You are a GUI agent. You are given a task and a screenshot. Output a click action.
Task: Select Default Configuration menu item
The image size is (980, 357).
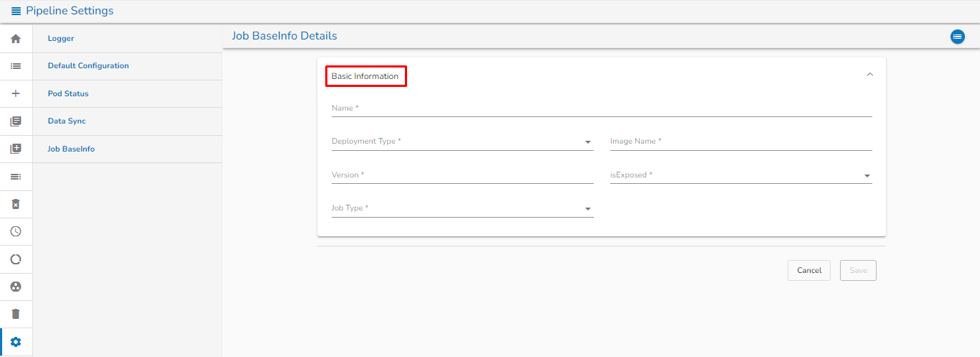[x=88, y=66]
